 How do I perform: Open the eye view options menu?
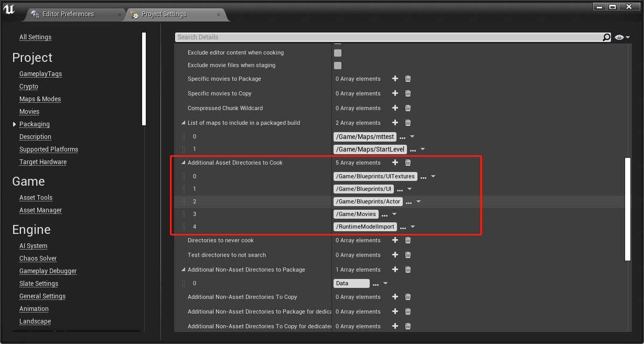click(x=622, y=37)
